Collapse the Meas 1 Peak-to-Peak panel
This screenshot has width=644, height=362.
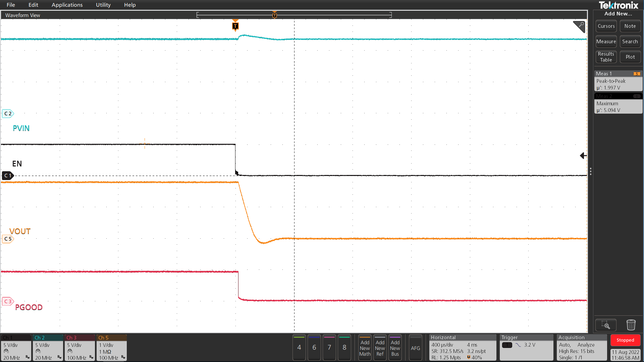[618, 73]
